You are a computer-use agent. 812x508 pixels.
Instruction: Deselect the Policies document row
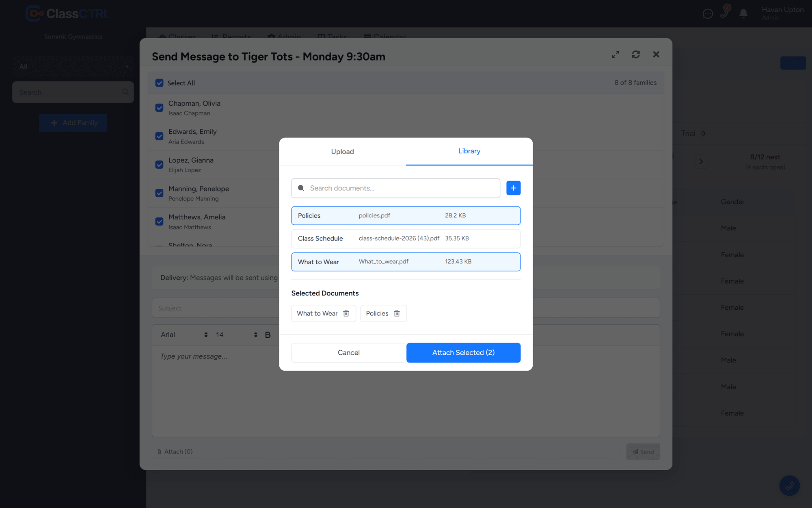tap(406, 215)
